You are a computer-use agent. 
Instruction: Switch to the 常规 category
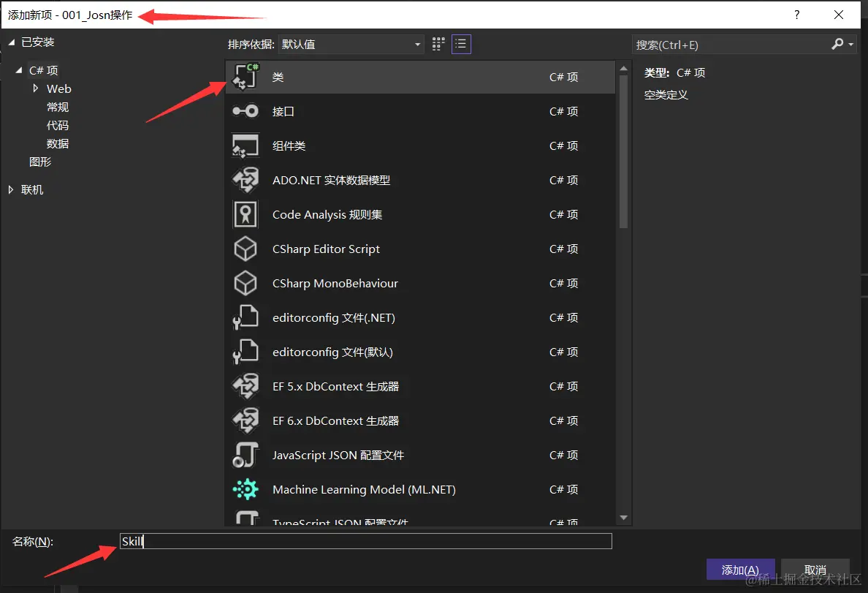57,107
